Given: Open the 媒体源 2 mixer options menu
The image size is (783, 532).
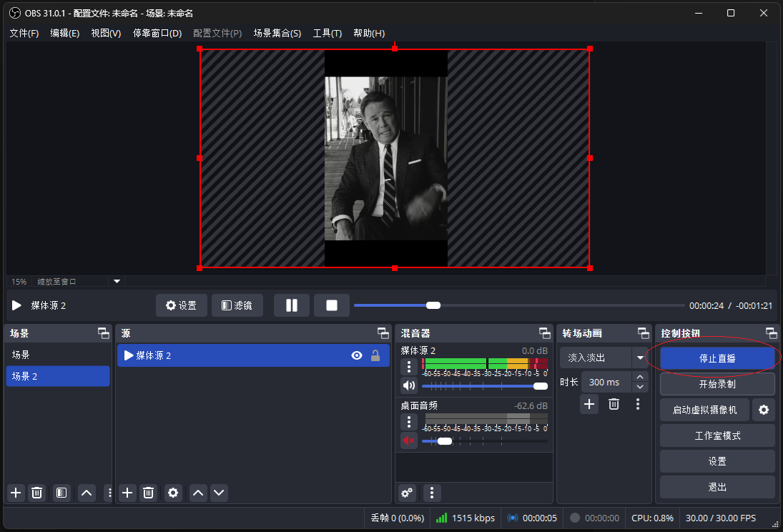Looking at the screenshot, I should tap(408, 367).
